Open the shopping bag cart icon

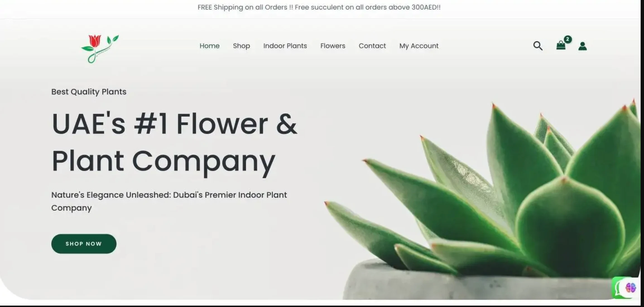(561, 45)
